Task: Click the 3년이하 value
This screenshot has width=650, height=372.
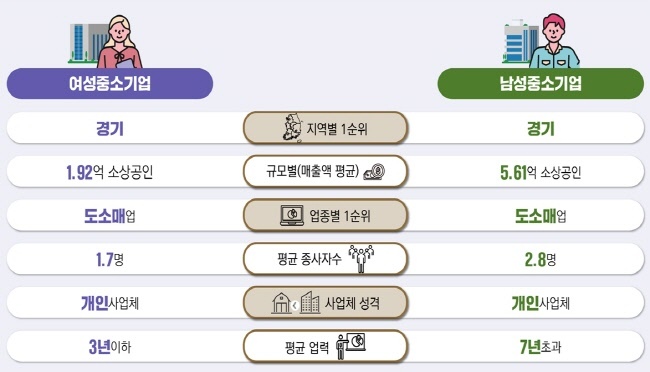Action: 110,347
